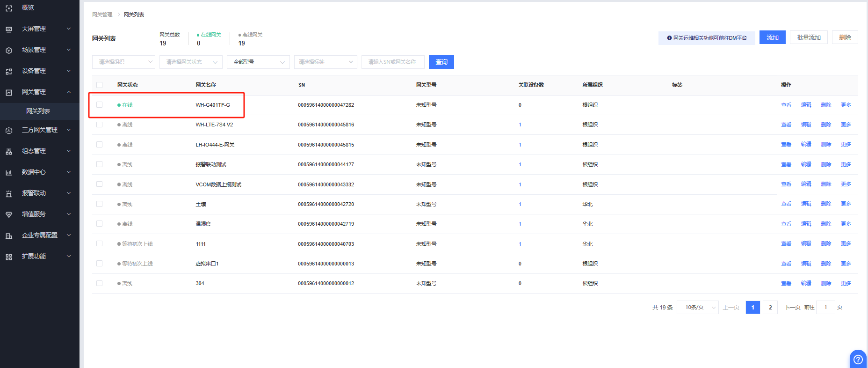The width and height of the screenshot is (868, 368).
Task: Click the 查询 search button
Action: 441,62
